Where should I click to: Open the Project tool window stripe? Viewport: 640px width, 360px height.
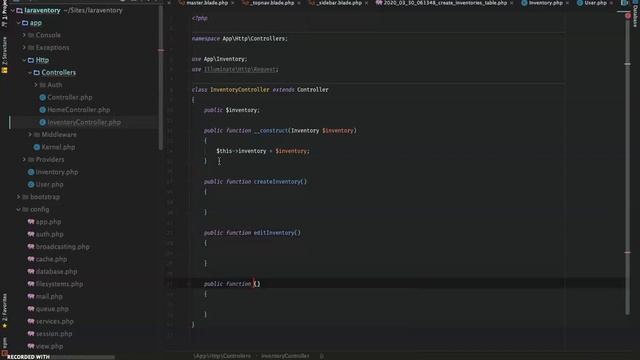(4, 14)
